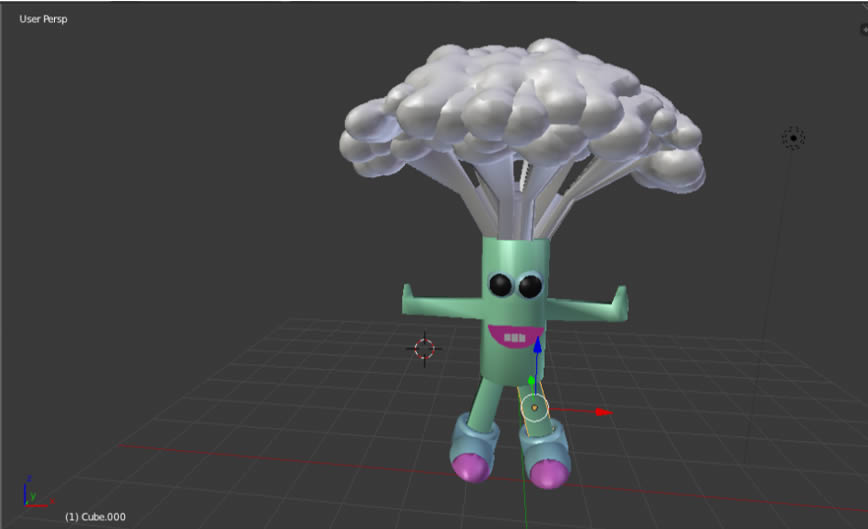Viewport: 868px width, 529px height.
Task: Click the green Y-axis manipulator handle
Action: coord(531,381)
